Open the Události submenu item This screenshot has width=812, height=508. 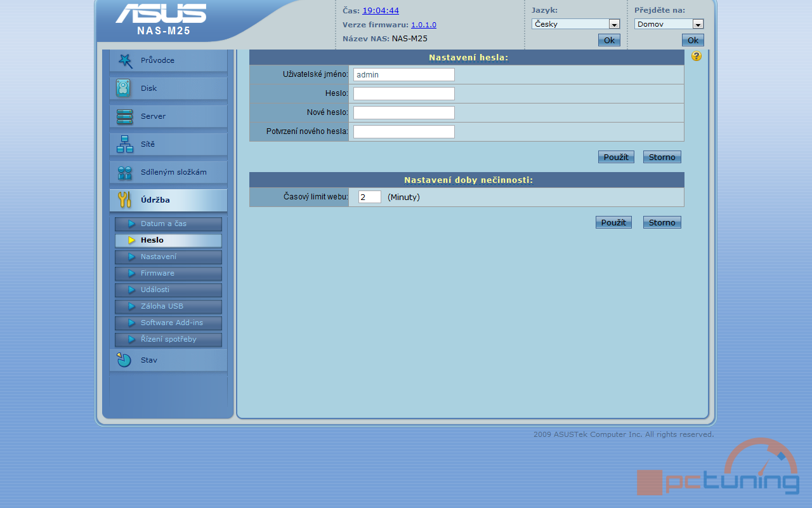coord(168,290)
